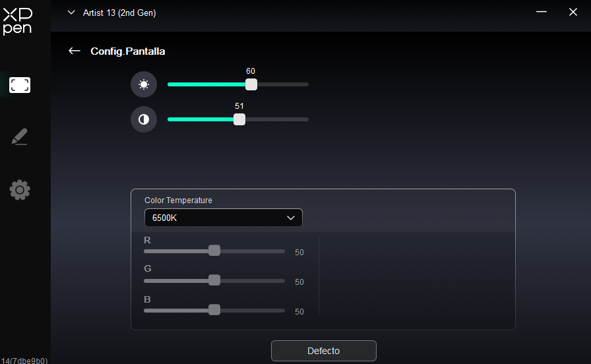Expand the device selector chevron beside Artist 13
Screen dimensions: 591x364
click(x=71, y=13)
